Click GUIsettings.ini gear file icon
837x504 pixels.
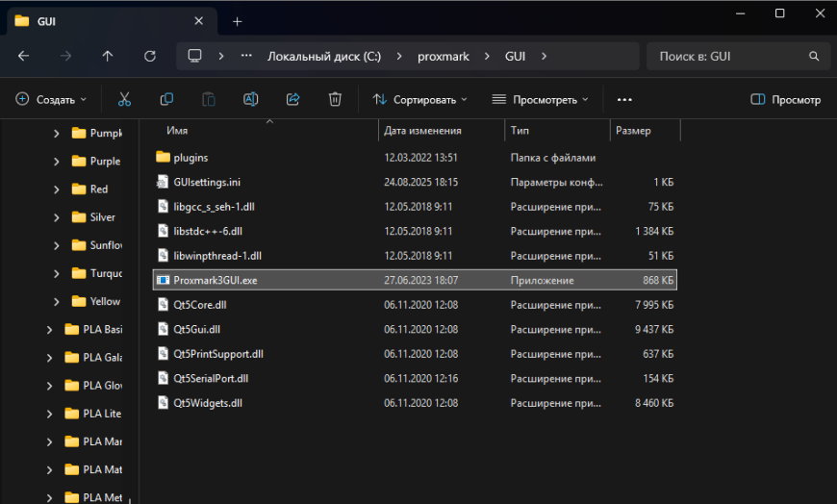(x=163, y=182)
